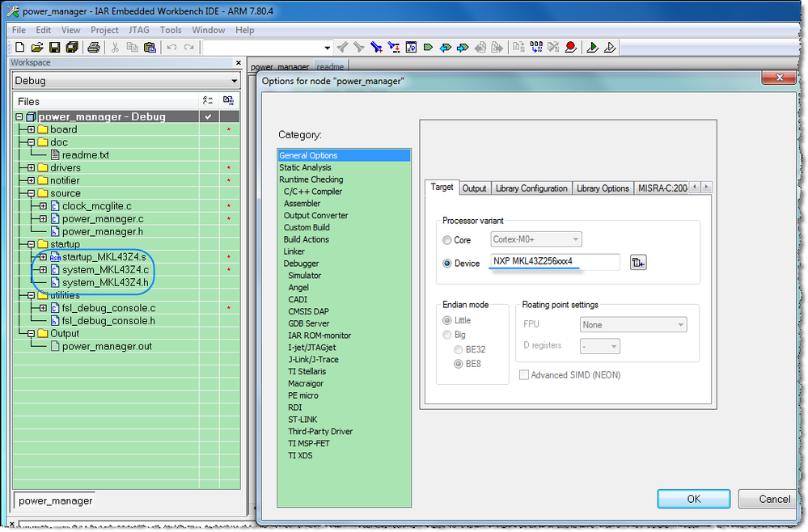Click the Redo toolbar icon
The image size is (808, 532).
[189, 48]
